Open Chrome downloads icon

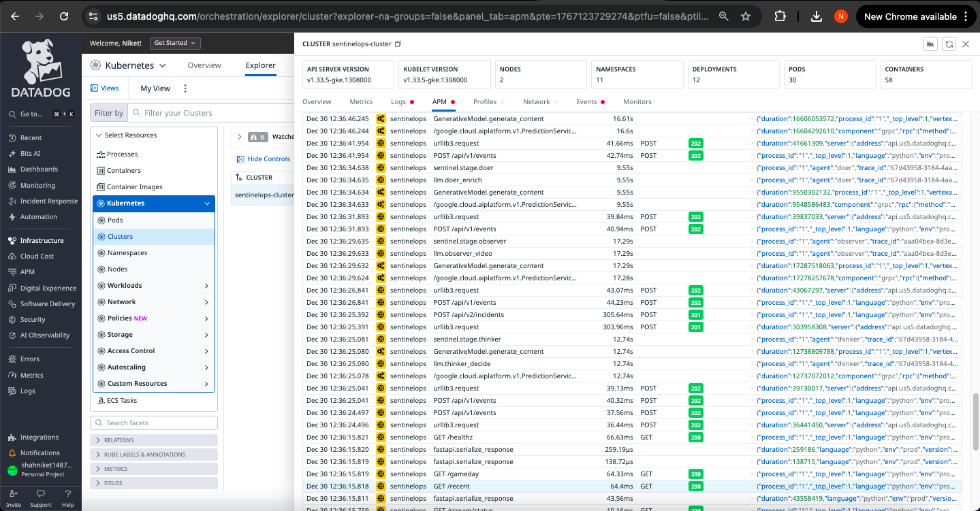[x=817, y=16]
